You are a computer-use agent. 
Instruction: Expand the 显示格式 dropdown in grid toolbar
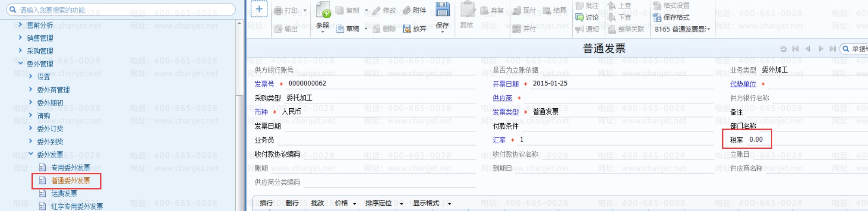[x=449, y=203]
